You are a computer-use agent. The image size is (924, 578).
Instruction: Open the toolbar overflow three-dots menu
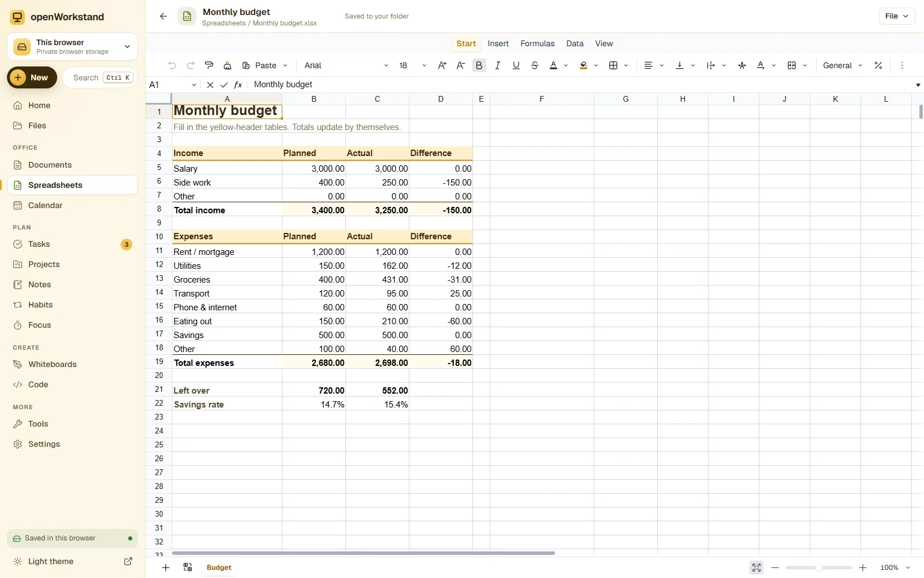902,65
